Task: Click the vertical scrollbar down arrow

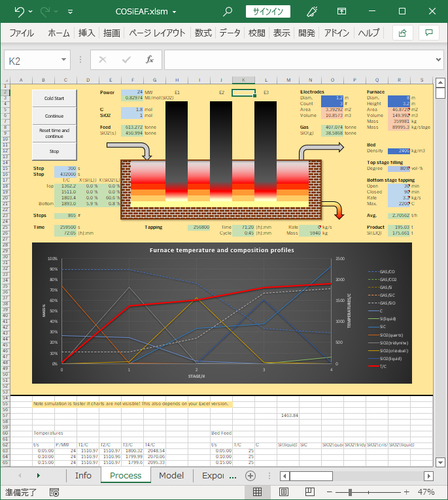Action: click(440, 462)
